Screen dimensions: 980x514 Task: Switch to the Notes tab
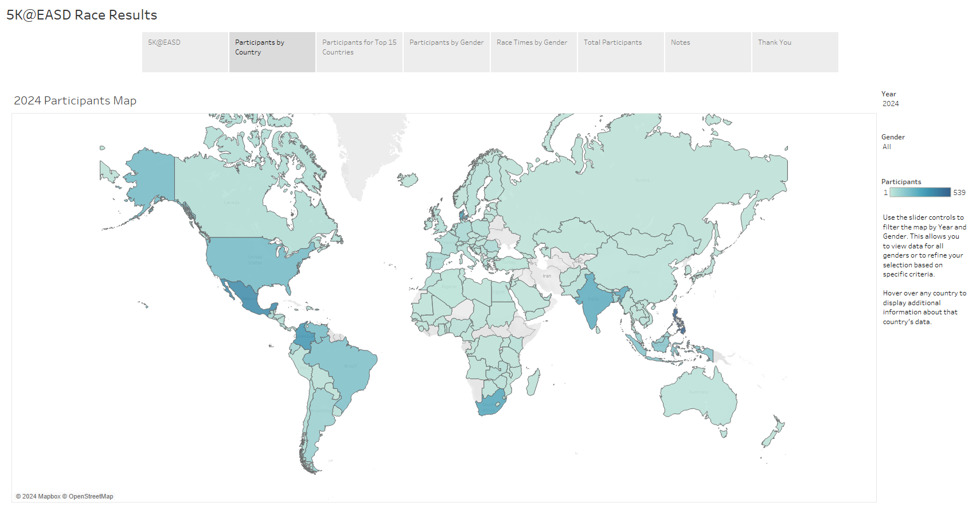[x=708, y=52]
